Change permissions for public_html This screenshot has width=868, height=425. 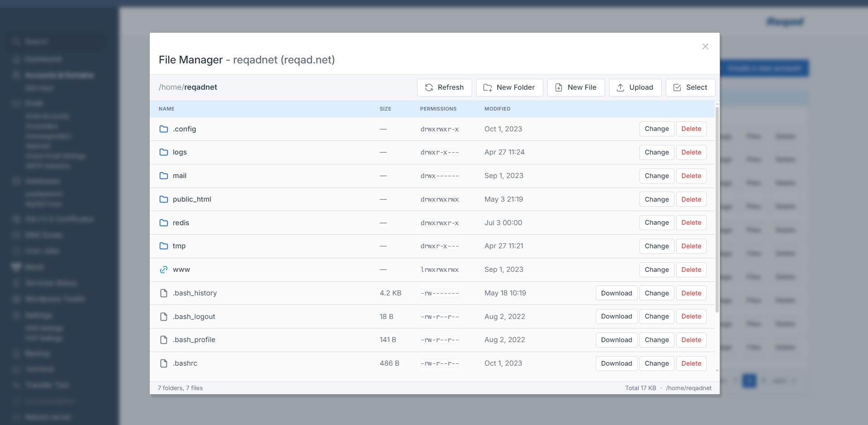click(x=657, y=199)
